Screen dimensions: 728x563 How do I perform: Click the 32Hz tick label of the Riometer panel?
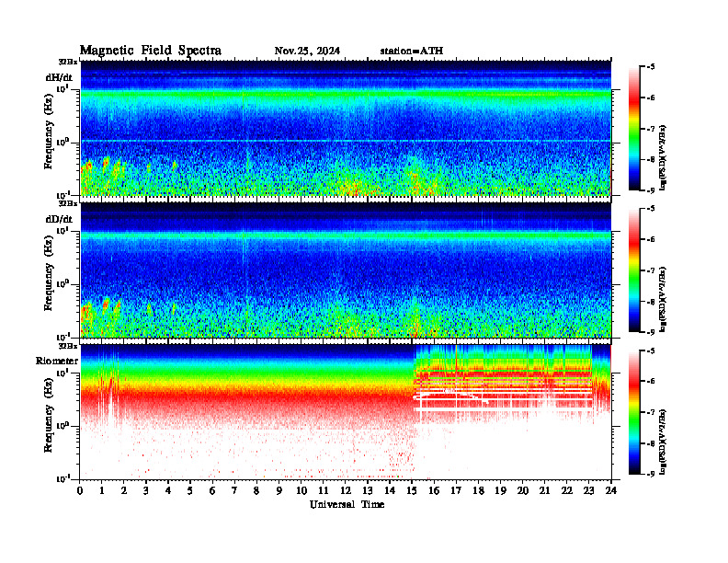click(x=67, y=346)
